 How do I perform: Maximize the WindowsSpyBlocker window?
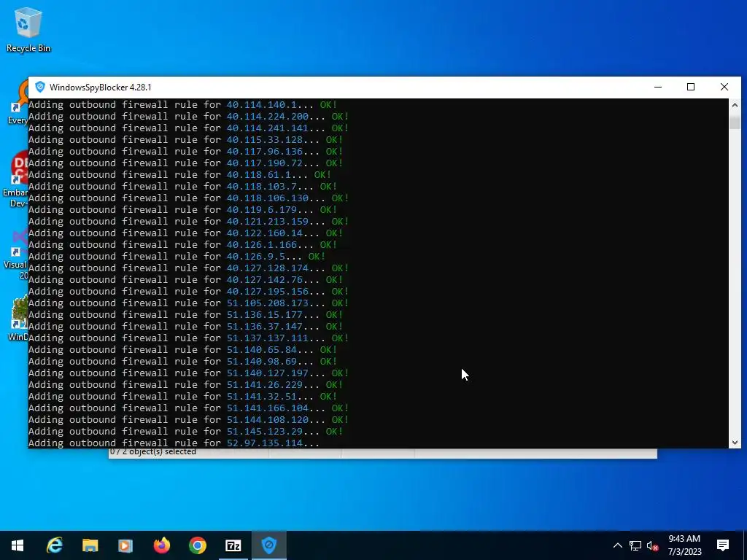(691, 87)
